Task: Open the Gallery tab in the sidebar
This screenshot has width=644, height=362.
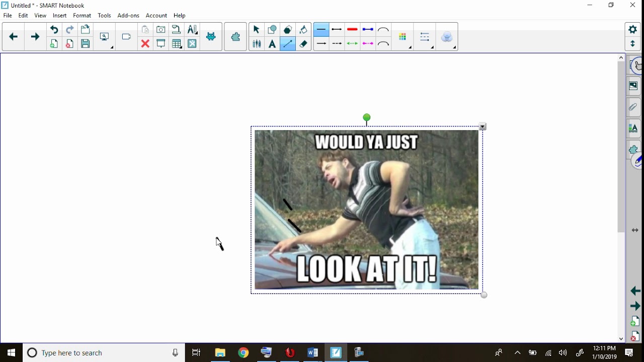Action: [x=633, y=86]
